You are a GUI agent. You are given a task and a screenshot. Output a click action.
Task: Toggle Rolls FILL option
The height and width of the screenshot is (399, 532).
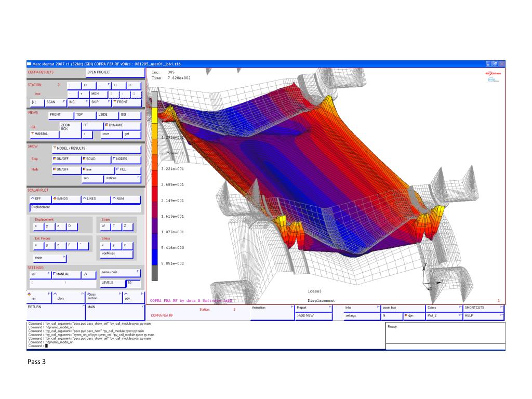point(128,170)
